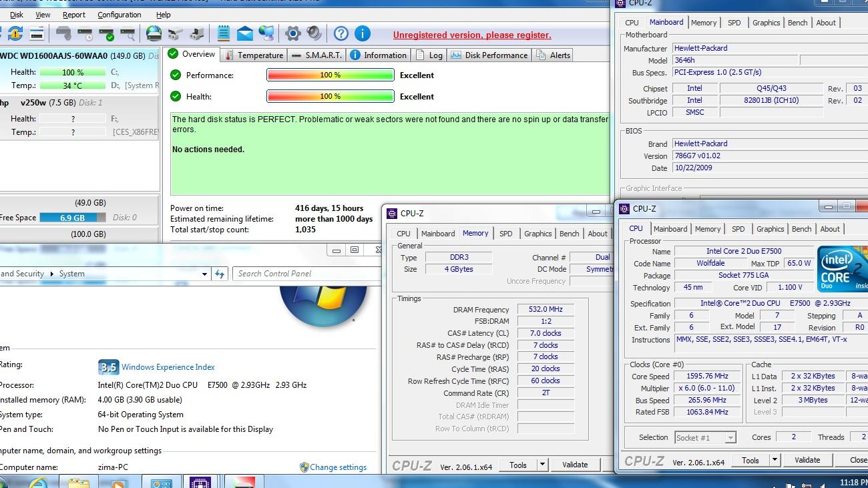The height and width of the screenshot is (488, 868).
Task: Click the 34 °C temperature bar of the WDC disk
Action: (x=73, y=85)
